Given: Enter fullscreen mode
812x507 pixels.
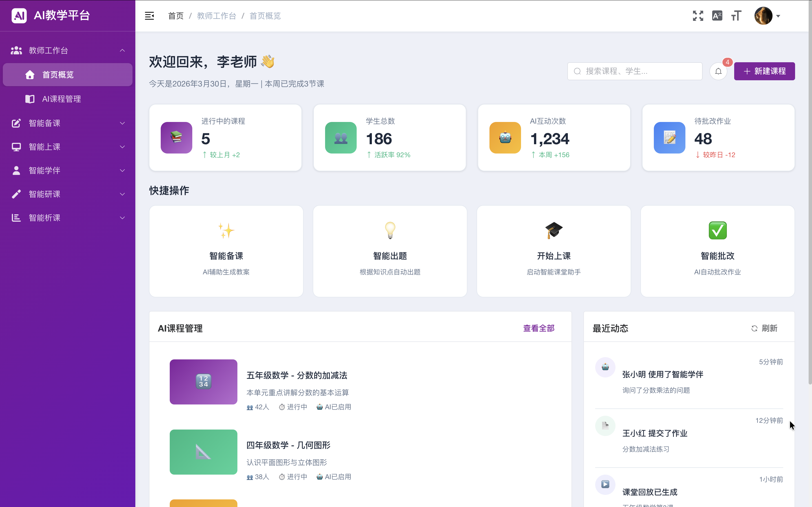Looking at the screenshot, I should tap(698, 16).
